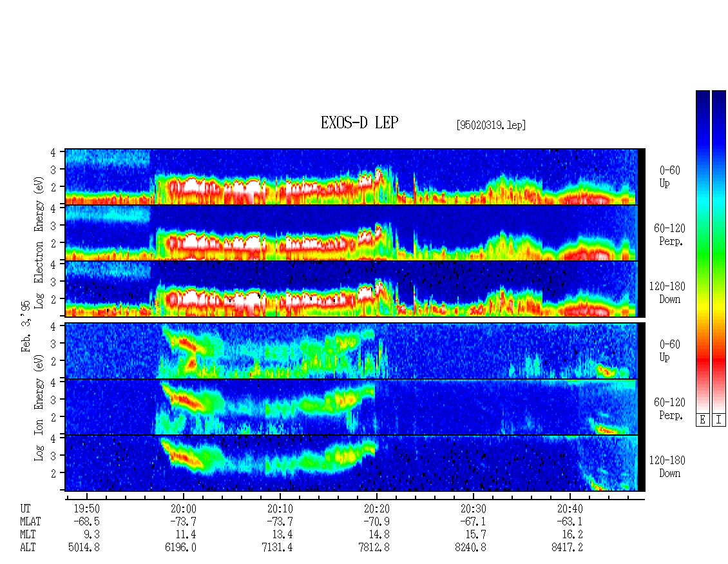The image size is (728, 564).
Task: Select the 19:50 UT time label
Action: [x=87, y=509]
